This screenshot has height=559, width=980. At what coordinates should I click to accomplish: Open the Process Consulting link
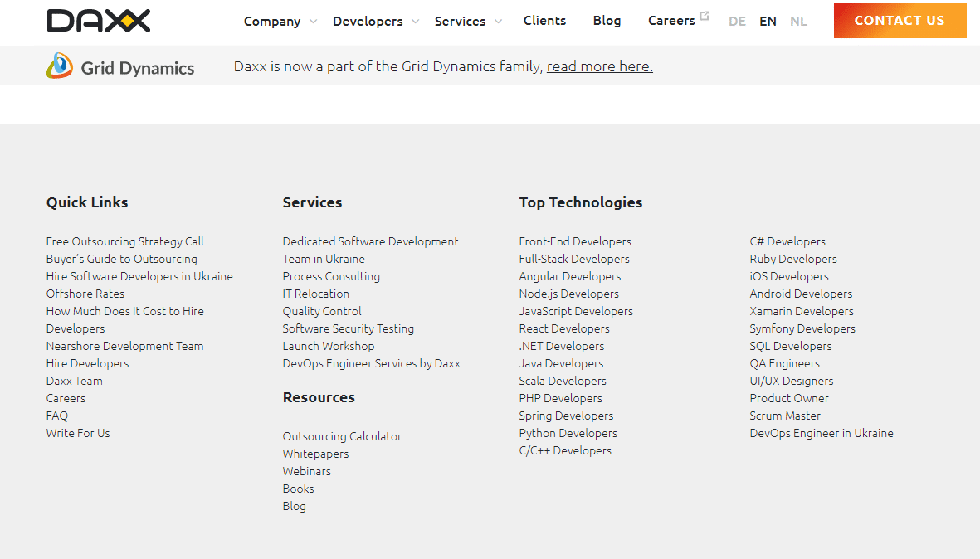(x=331, y=276)
